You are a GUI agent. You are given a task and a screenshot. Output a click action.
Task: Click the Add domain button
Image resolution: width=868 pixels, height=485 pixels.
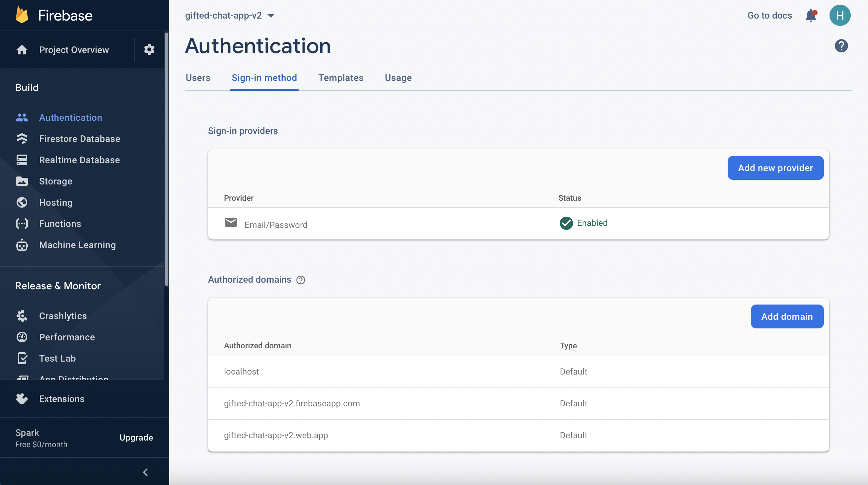787,316
